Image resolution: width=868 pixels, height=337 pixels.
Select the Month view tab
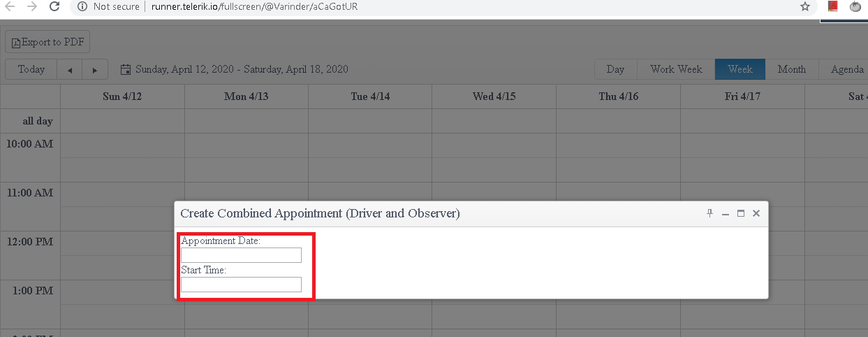pyautogui.click(x=791, y=69)
